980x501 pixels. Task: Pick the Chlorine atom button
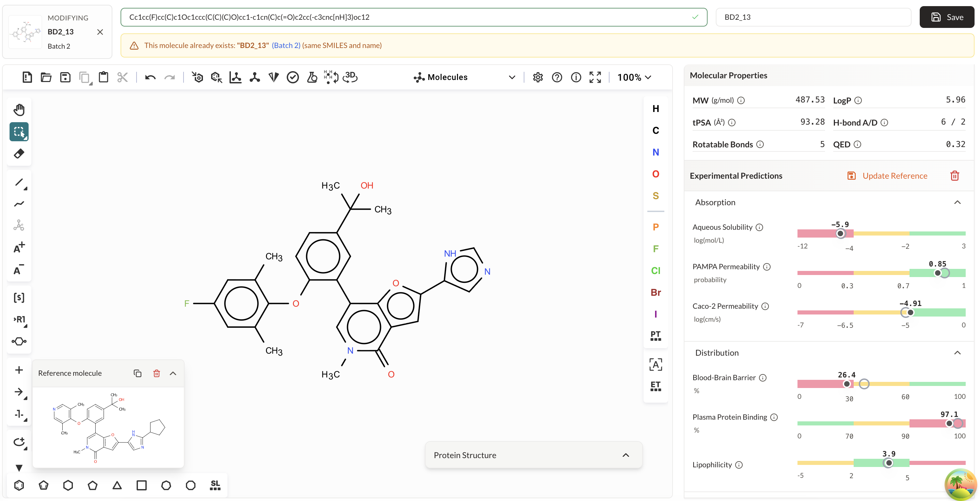point(655,270)
